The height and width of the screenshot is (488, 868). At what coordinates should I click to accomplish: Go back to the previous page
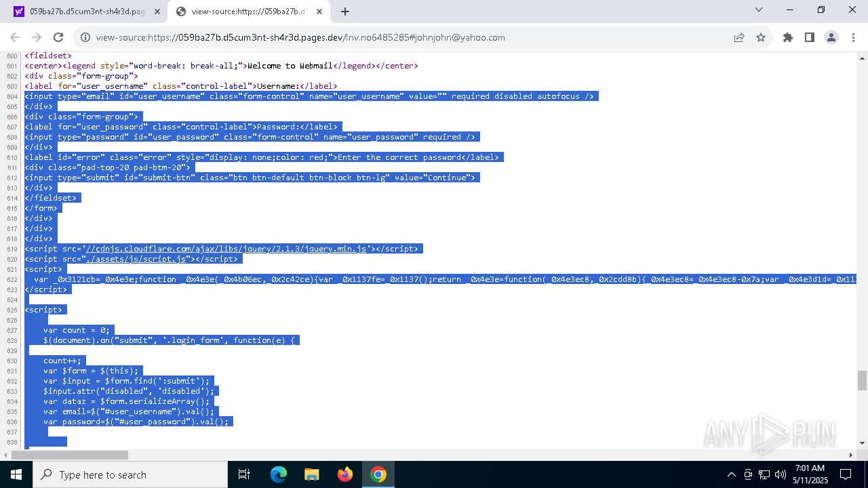[x=15, y=37]
